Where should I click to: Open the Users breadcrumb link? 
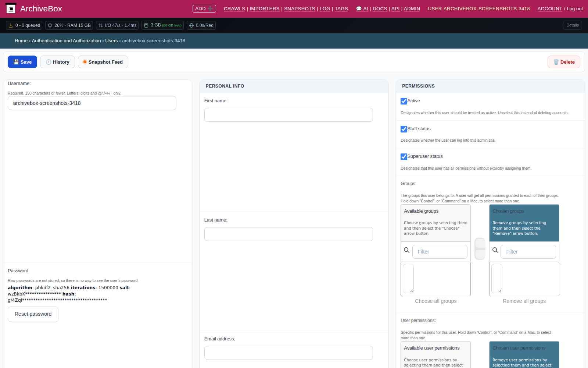tap(111, 41)
